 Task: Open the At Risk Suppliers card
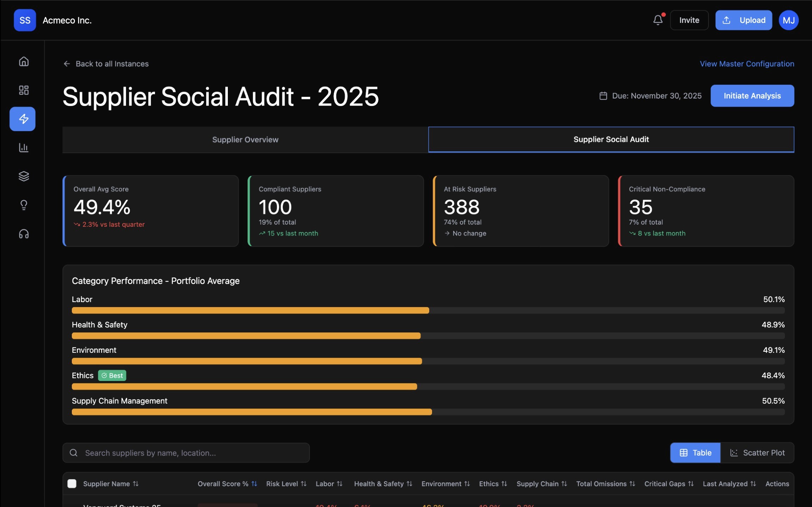[521, 211]
